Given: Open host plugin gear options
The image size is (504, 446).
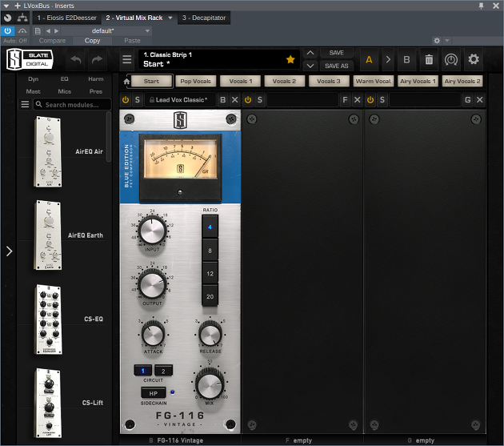Looking at the screenshot, I should [437, 41].
